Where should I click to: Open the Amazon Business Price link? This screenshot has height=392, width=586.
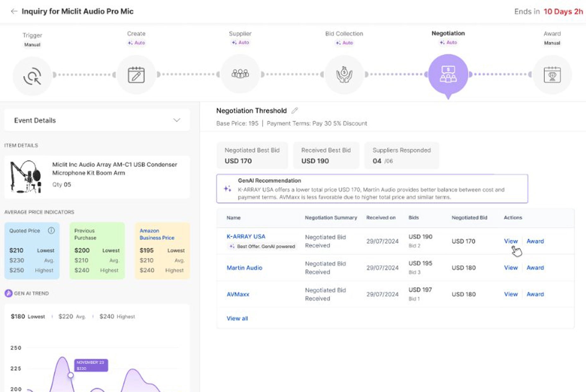[x=157, y=234]
